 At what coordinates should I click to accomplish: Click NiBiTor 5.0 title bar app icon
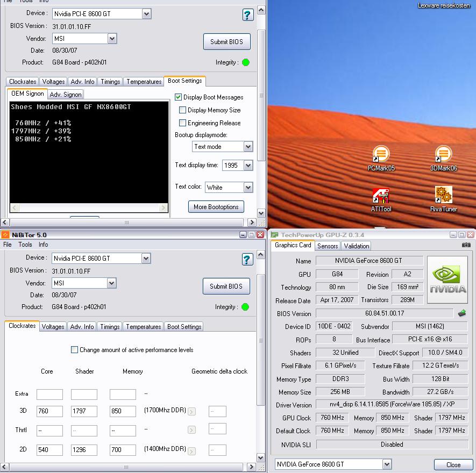coord(5,235)
